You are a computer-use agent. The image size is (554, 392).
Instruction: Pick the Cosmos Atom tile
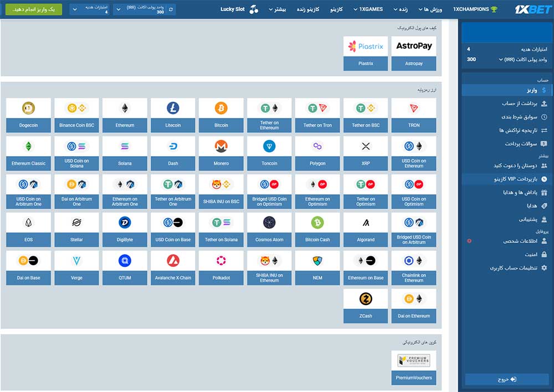269,230
